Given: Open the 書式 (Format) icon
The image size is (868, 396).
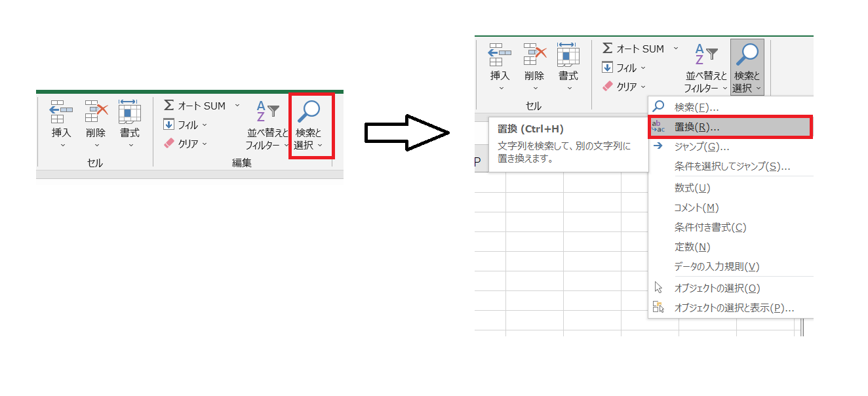Looking at the screenshot, I should (x=568, y=56).
